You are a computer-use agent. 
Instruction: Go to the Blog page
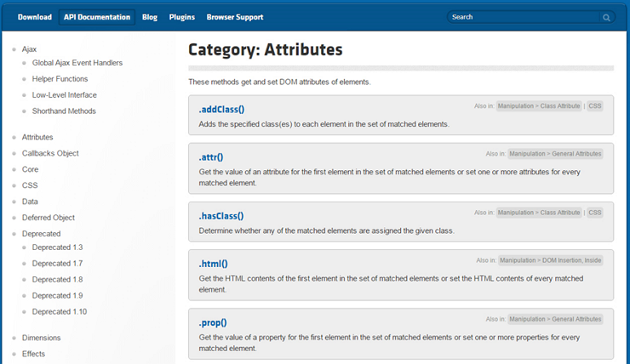coord(150,17)
